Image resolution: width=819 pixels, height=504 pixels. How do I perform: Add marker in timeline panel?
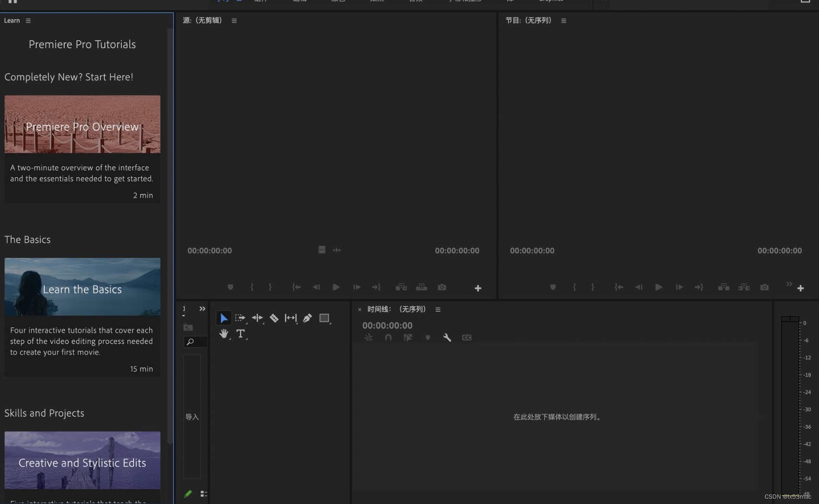coord(428,338)
